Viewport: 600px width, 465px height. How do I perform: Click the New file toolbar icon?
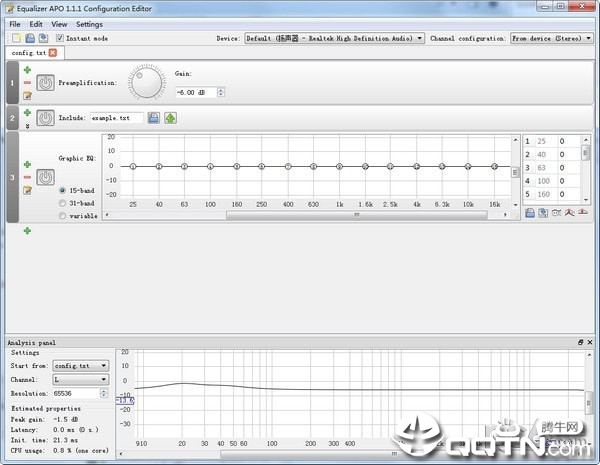coord(16,38)
